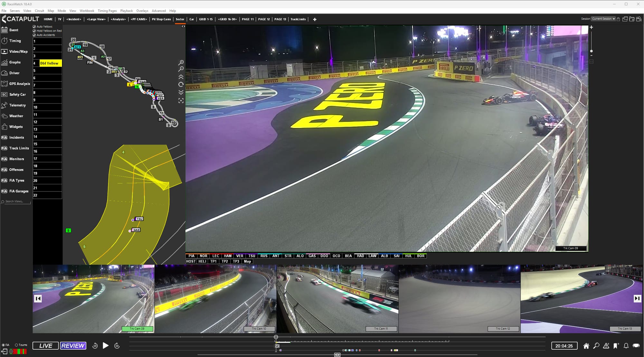Zoom in on the track map
Viewport: 644px width, 357px height.
(181, 62)
